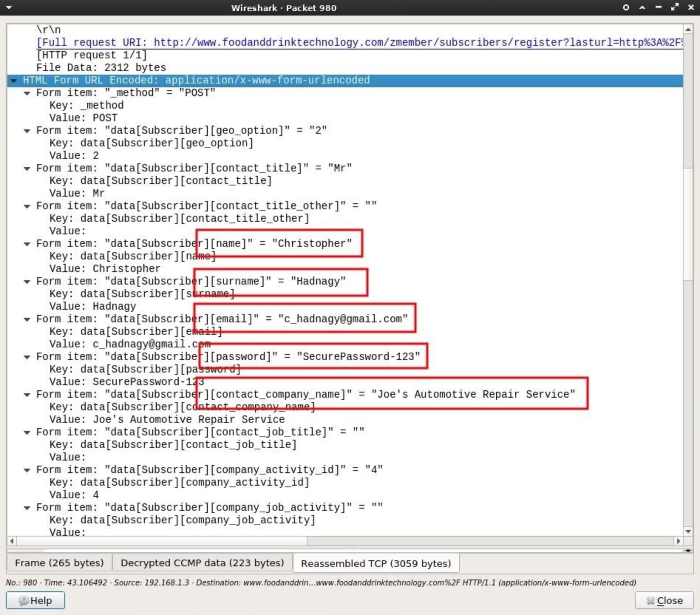Click the Close button

point(663,600)
